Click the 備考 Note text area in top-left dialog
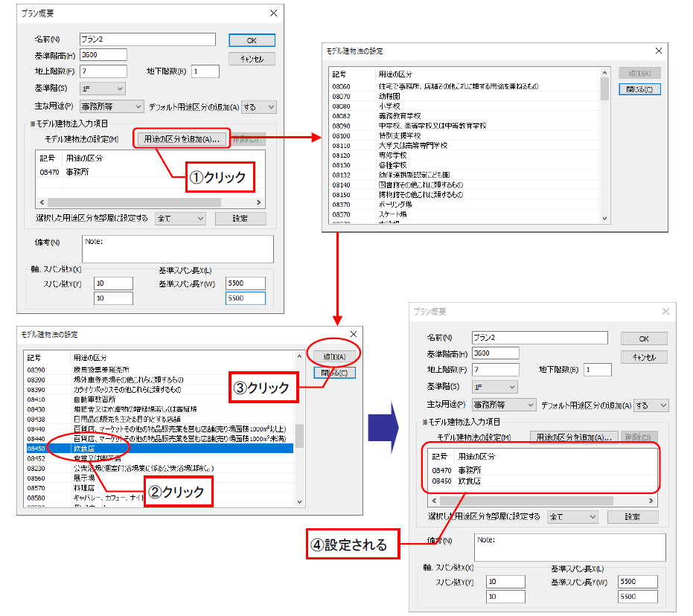 coord(177,249)
